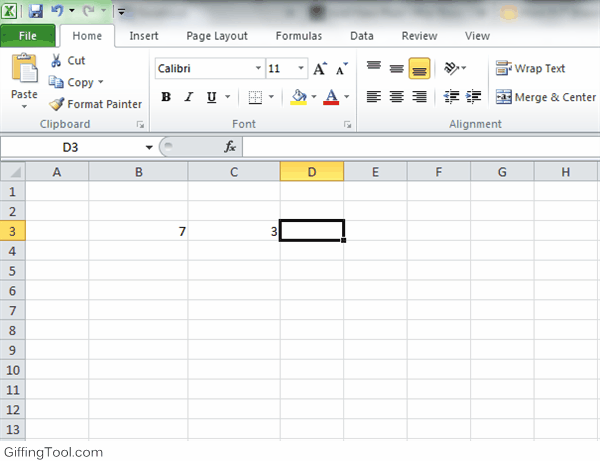
Task: Select Middle Align vertical alignment
Action: click(x=396, y=68)
